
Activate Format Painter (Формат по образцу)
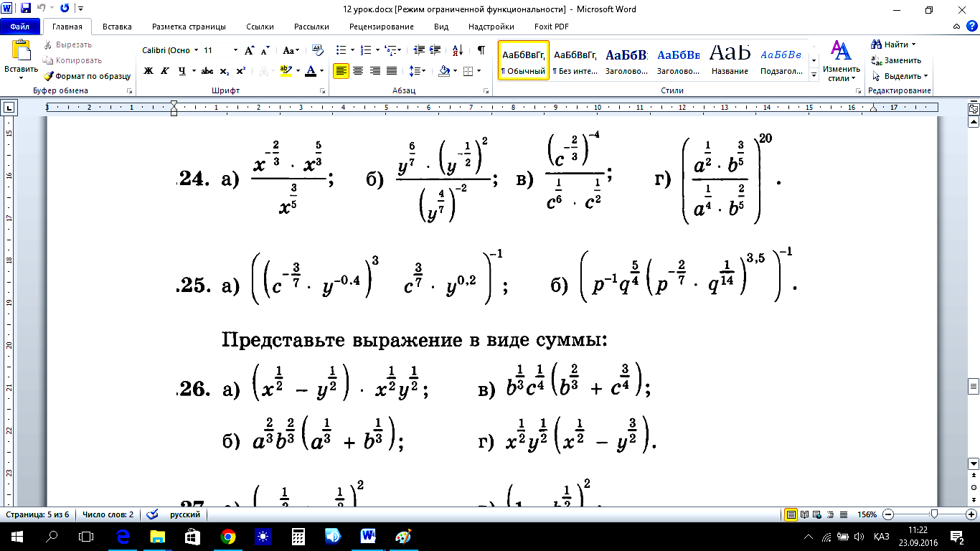pyautogui.click(x=87, y=75)
